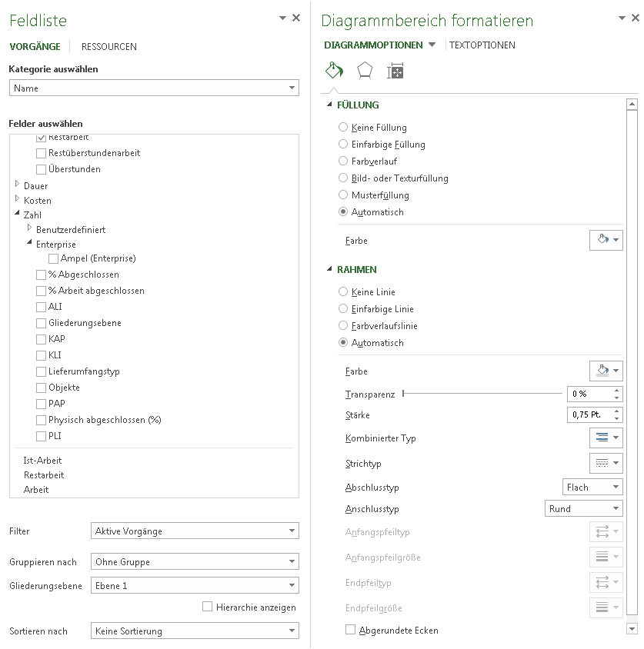Switch to the Ressourcen tab
The height and width of the screenshot is (649, 644).
(x=109, y=46)
